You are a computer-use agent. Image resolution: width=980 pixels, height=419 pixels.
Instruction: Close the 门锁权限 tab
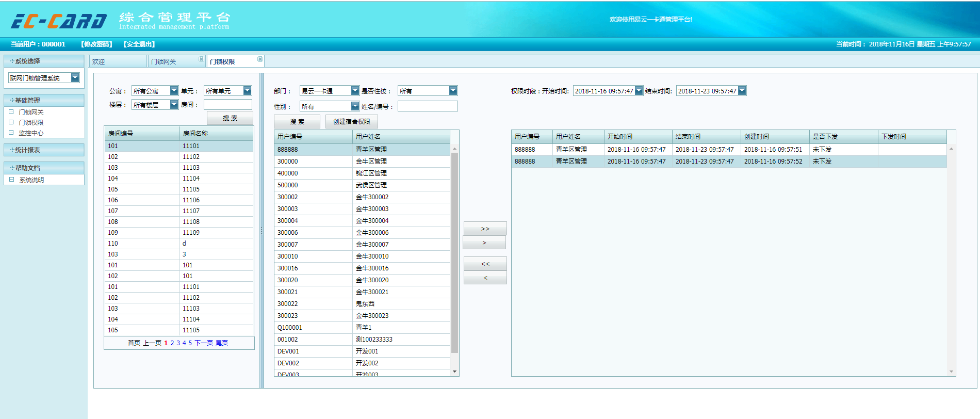click(x=260, y=59)
